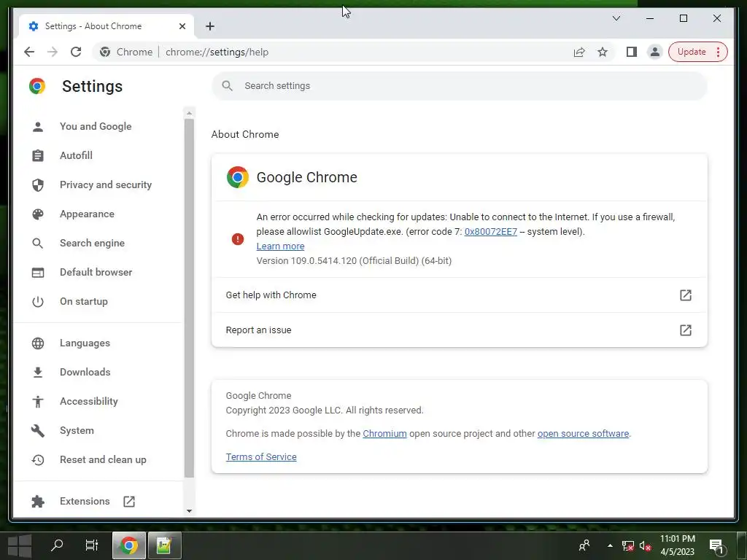Image resolution: width=747 pixels, height=560 pixels.
Task: Open the People icon in system tray
Action: (584, 545)
